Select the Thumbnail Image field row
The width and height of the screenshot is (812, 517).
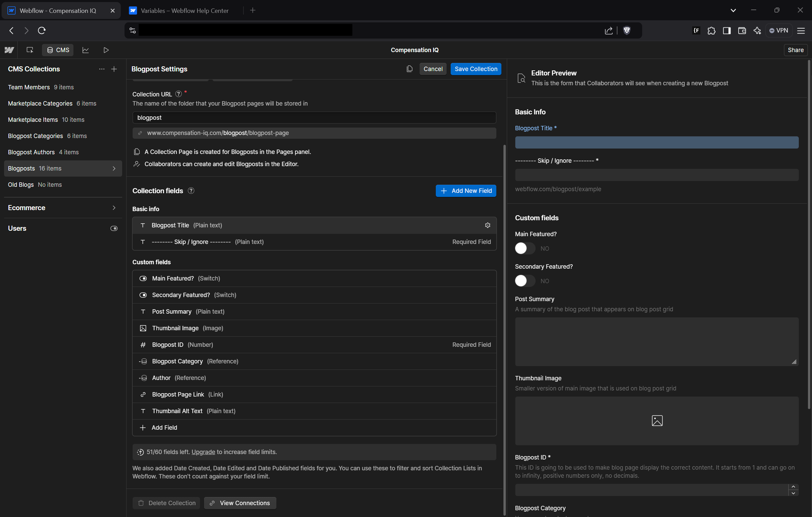tap(314, 328)
